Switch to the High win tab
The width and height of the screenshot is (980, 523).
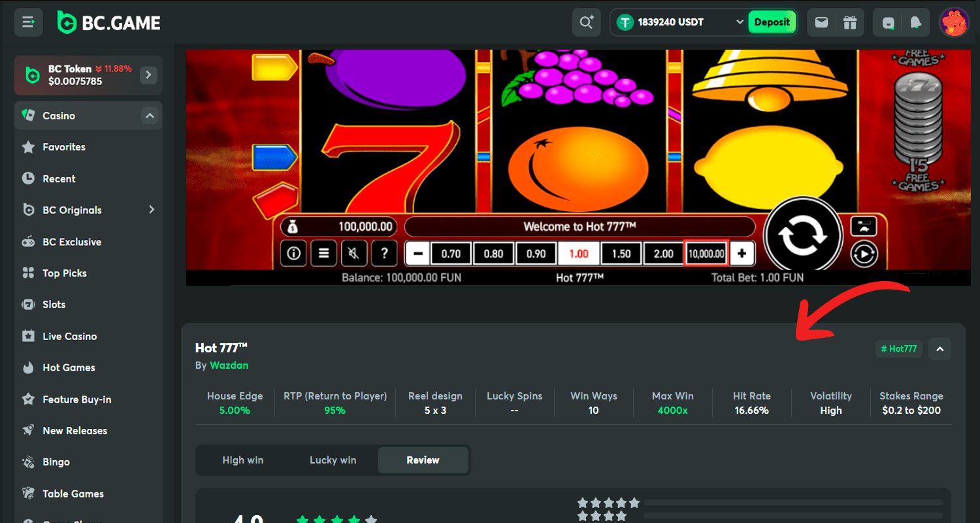pos(243,460)
